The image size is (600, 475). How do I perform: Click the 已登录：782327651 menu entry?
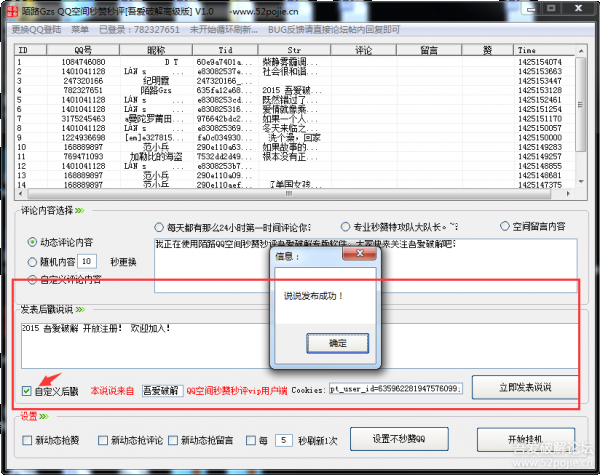[139, 29]
